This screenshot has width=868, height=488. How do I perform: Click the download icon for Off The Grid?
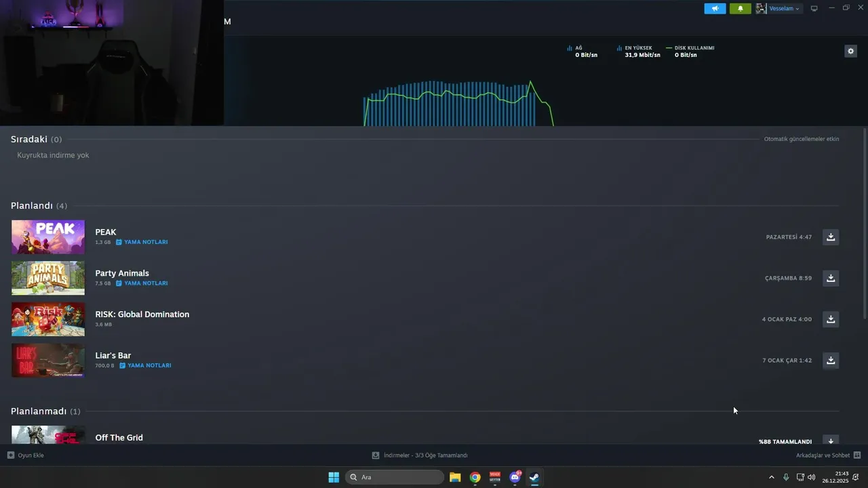click(x=831, y=440)
